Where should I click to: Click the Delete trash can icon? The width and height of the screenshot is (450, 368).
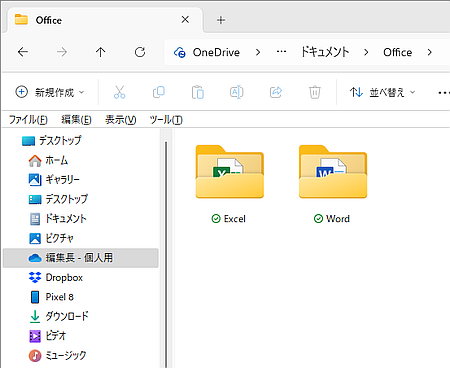click(x=315, y=92)
